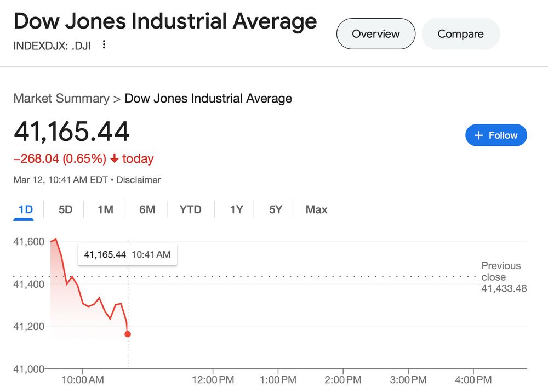Click the Disclaimer link

coord(139,180)
